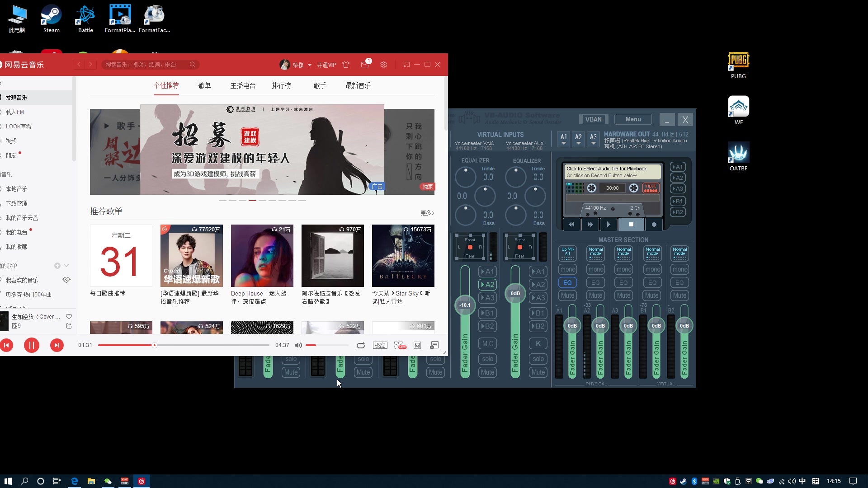
Task: Start recording on the Voicemeeter cassette
Action: [x=654, y=224]
